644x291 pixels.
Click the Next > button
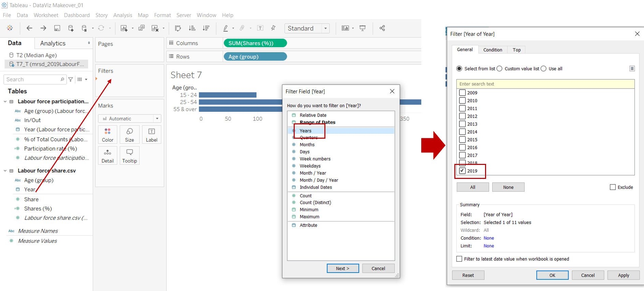click(342, 269)
